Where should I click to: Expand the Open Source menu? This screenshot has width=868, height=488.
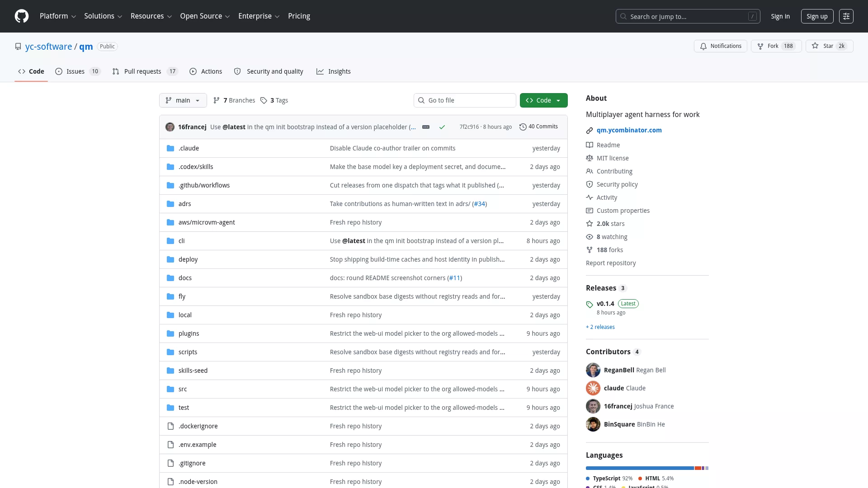pyautogui.click(x=205, y=16)
